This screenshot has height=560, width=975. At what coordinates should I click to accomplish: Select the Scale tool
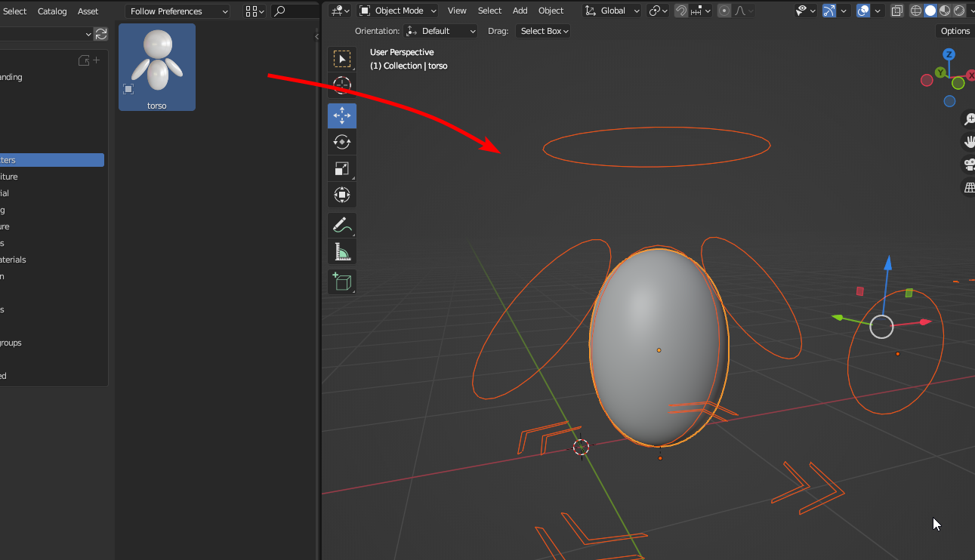(x=342, y=168)
